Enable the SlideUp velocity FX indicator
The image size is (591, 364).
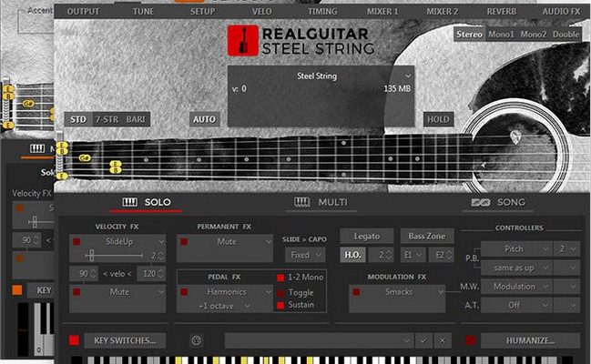tap(78, 242)
